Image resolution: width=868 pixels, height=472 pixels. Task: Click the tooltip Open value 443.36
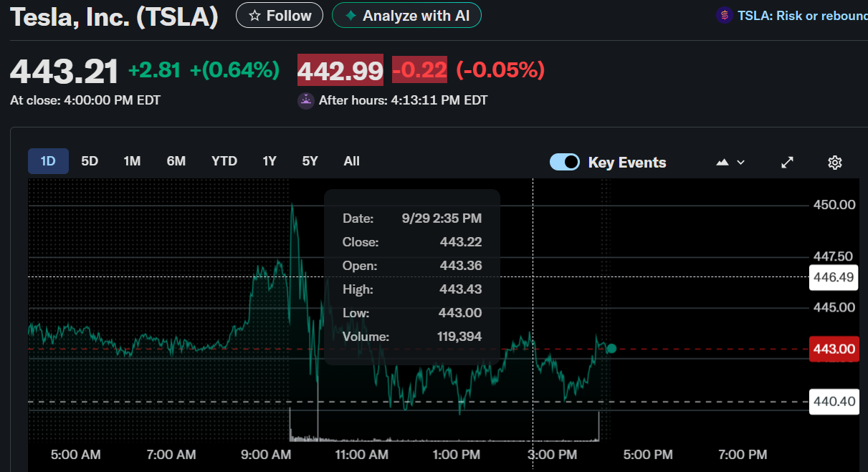coord(461,266)
